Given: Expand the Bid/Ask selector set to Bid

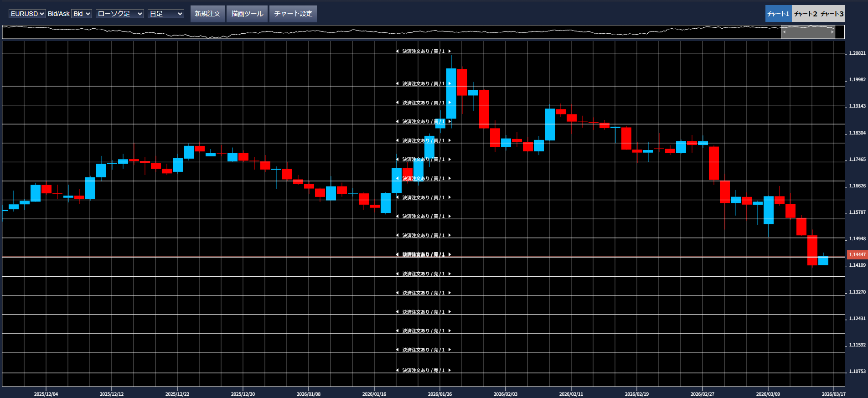Looking at the screenshot, I should tap(82, 14).
